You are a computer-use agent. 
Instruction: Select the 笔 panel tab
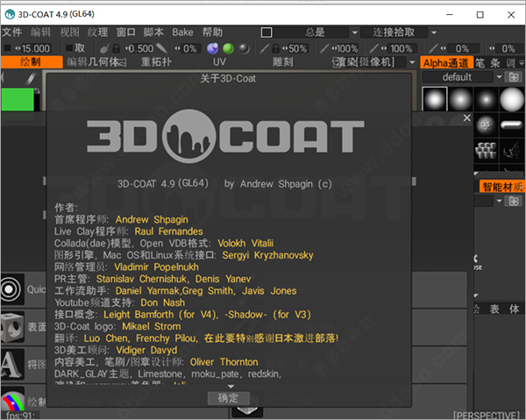480,63
